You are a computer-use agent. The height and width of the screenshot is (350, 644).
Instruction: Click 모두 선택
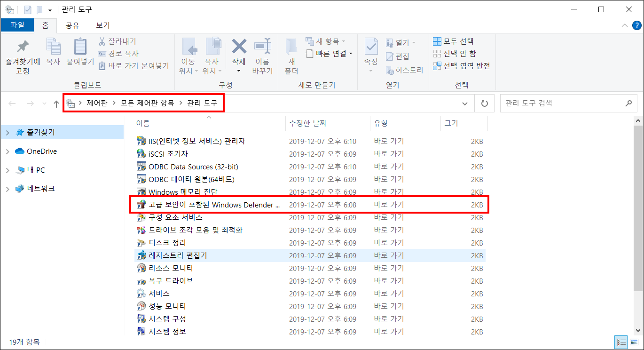click(453, 41)
